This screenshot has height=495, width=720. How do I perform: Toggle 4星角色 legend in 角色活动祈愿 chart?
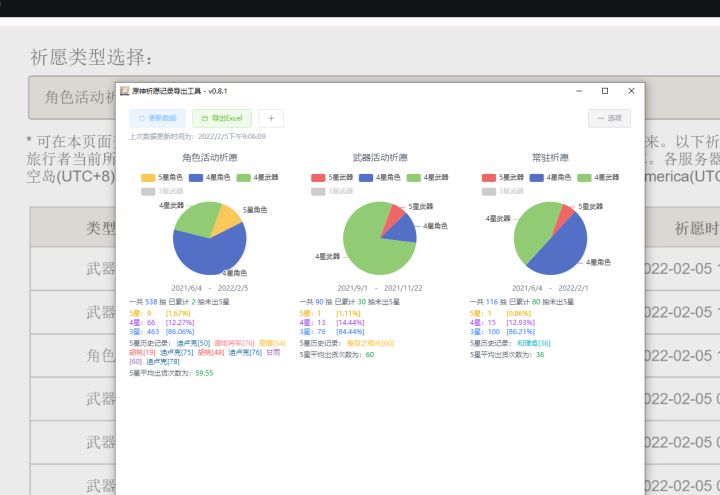pyautogui.click(x=209, y=177)
